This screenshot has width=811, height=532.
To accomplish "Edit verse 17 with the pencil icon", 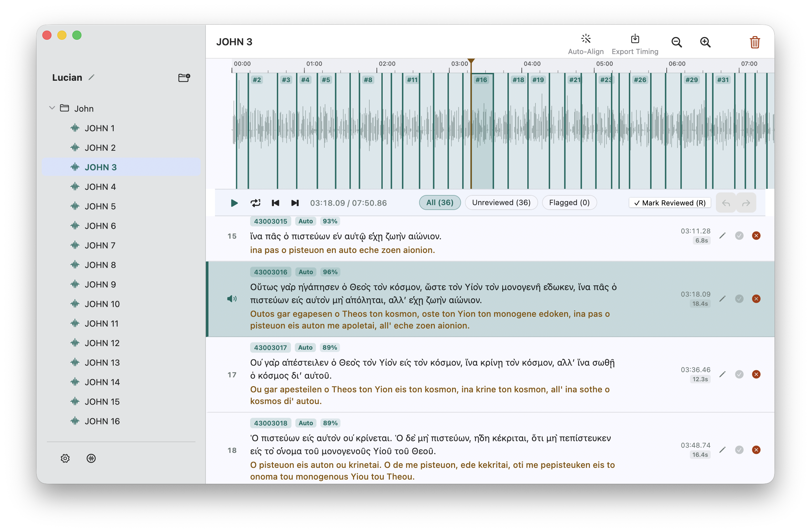I will point(722,374).
